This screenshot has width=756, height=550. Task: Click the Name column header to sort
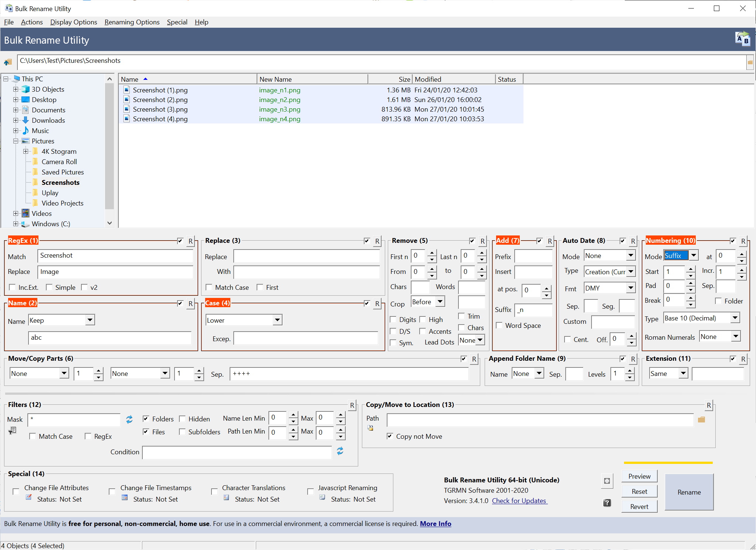tap(187, 79)
